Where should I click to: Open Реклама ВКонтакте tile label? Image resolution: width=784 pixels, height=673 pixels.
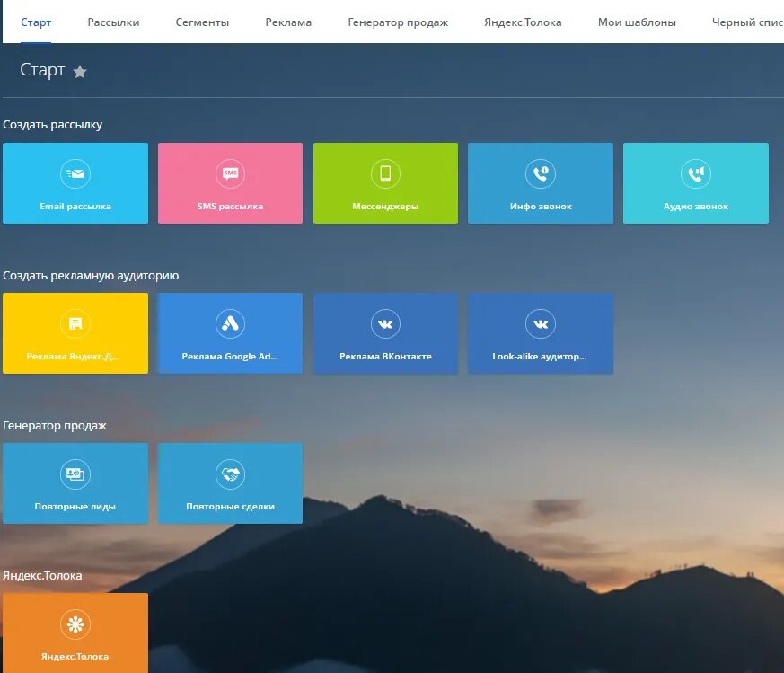[x=385, y=356]
